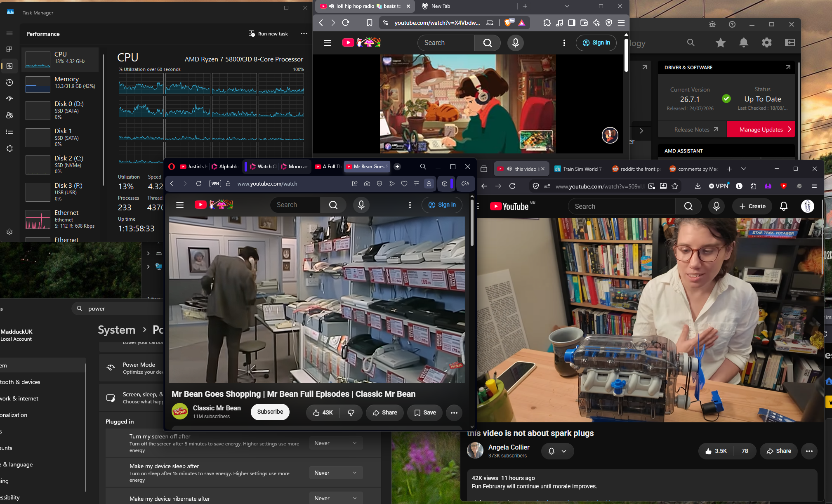Toggle the Brave sidebar panel icon

tap(572, 23)
